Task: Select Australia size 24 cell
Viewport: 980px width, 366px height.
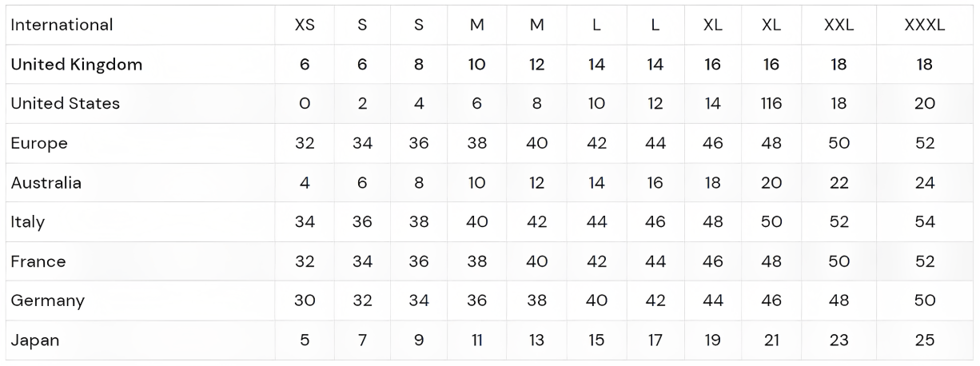Action: pyautogui.click(x=924, y=182)
